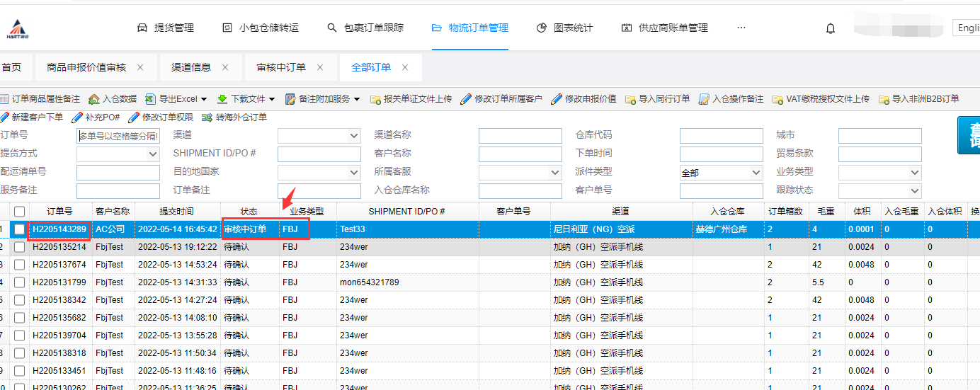Click the 新建客户下单 icon

tap(4, 117)
